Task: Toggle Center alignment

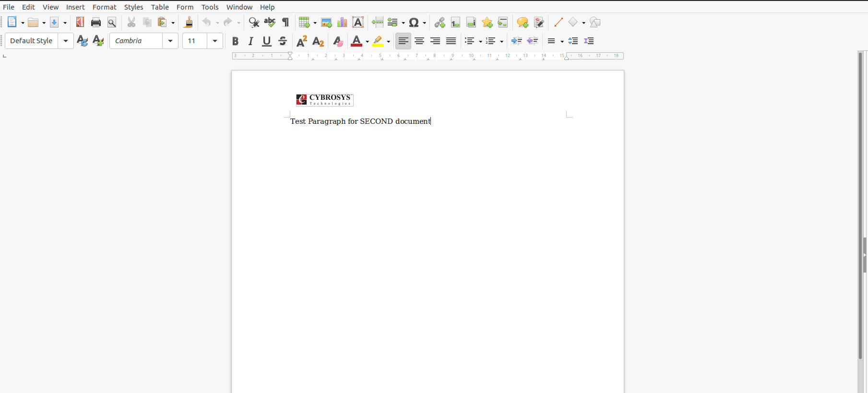Action: pyautogui.click(x=419, y=41)
